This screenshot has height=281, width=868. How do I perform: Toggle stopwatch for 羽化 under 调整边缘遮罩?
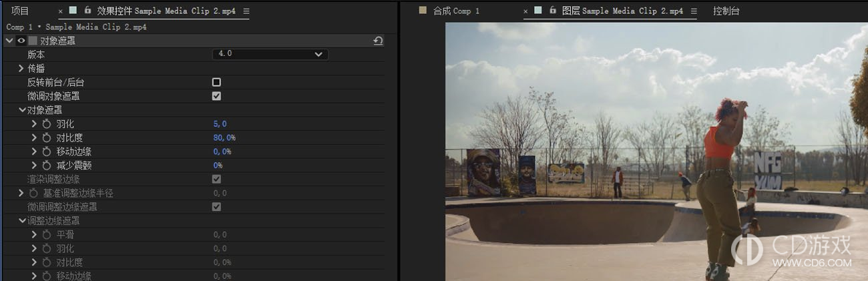(46, 248)
